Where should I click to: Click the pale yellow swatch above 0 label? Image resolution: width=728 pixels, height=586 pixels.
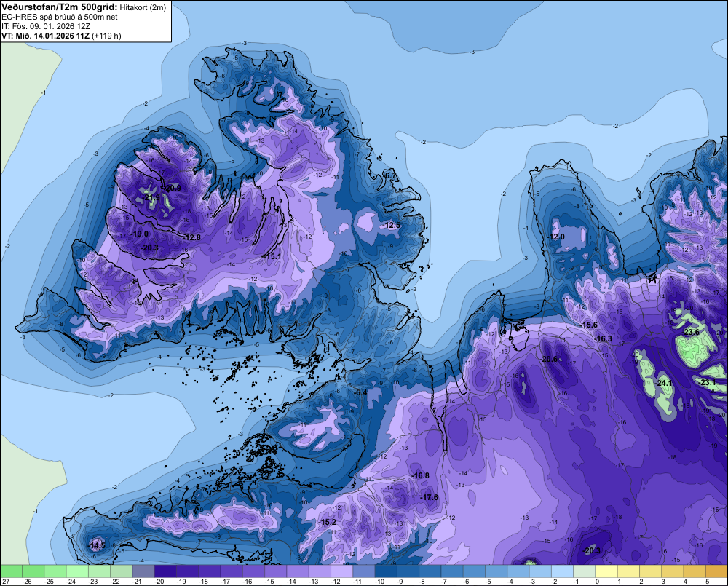(607, 571)
